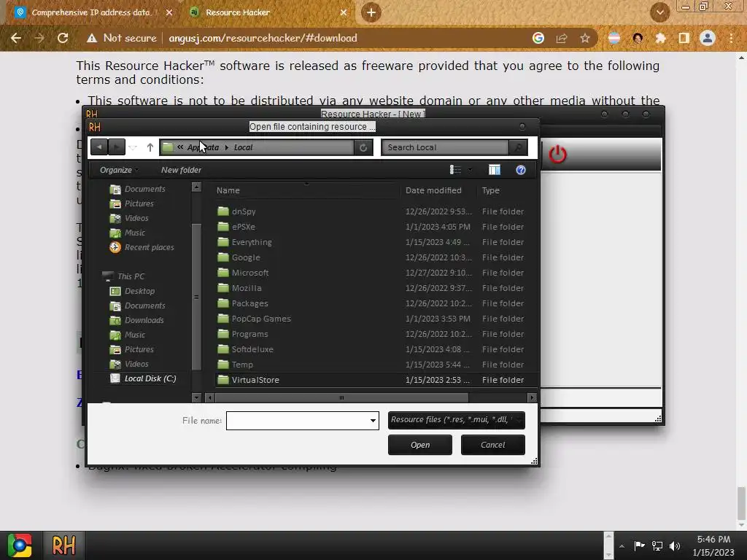The image size is (747, 560).
Task: Toggle the preview pane icon
Action: click(495, 170)
